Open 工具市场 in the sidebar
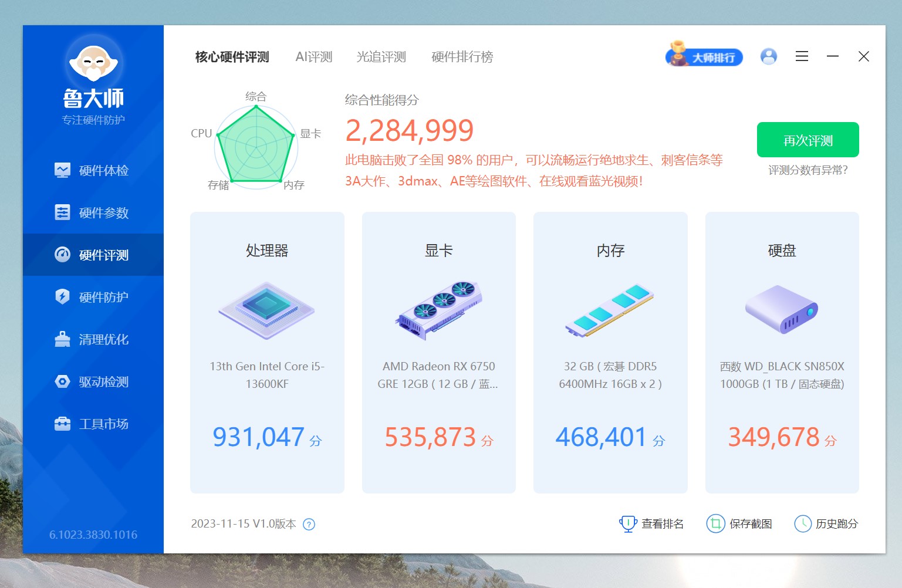This screenshot has width=902, height=588. (93, 424)
